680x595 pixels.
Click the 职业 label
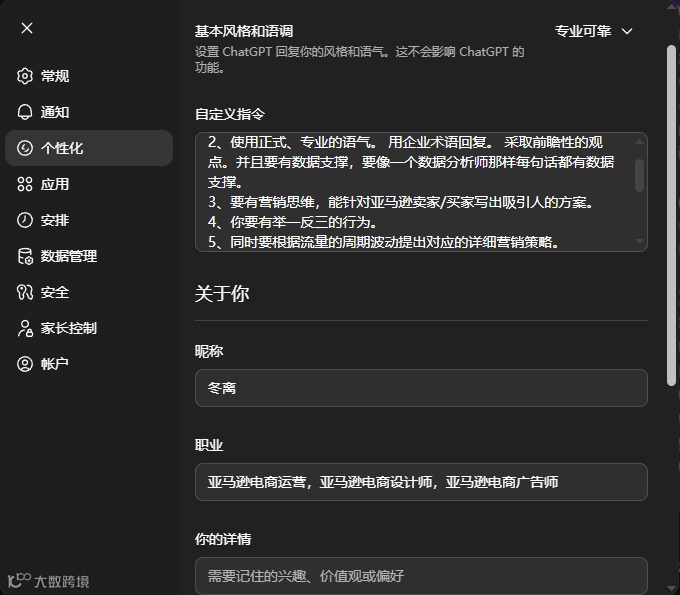[209, 445]
